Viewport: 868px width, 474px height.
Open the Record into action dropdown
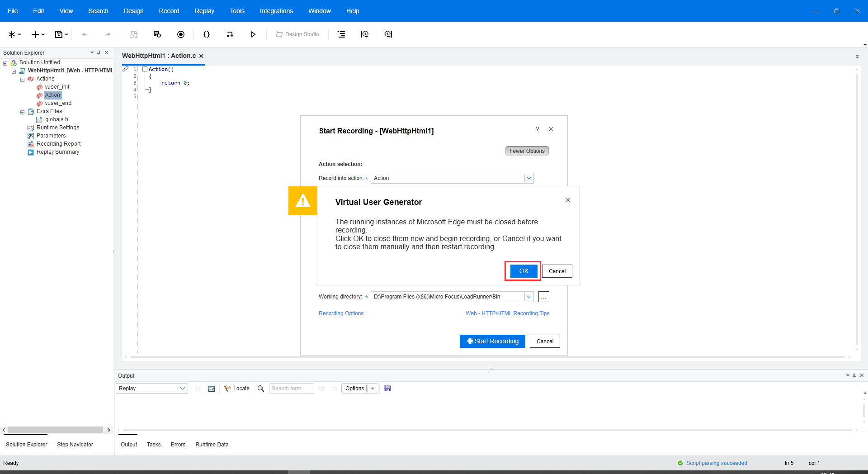(529, 178)
